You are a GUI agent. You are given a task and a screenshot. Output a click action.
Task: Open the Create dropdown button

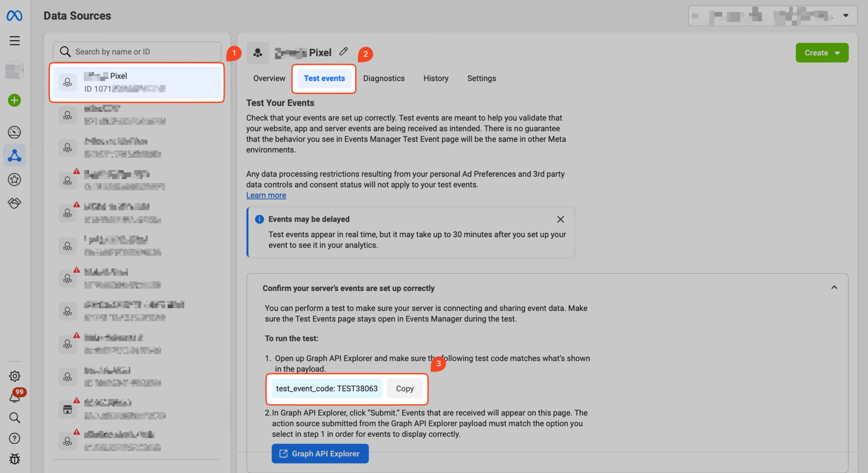pos(822,53)
